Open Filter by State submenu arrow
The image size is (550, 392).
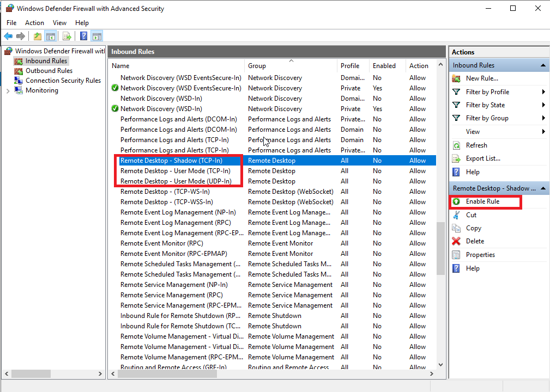543,105
